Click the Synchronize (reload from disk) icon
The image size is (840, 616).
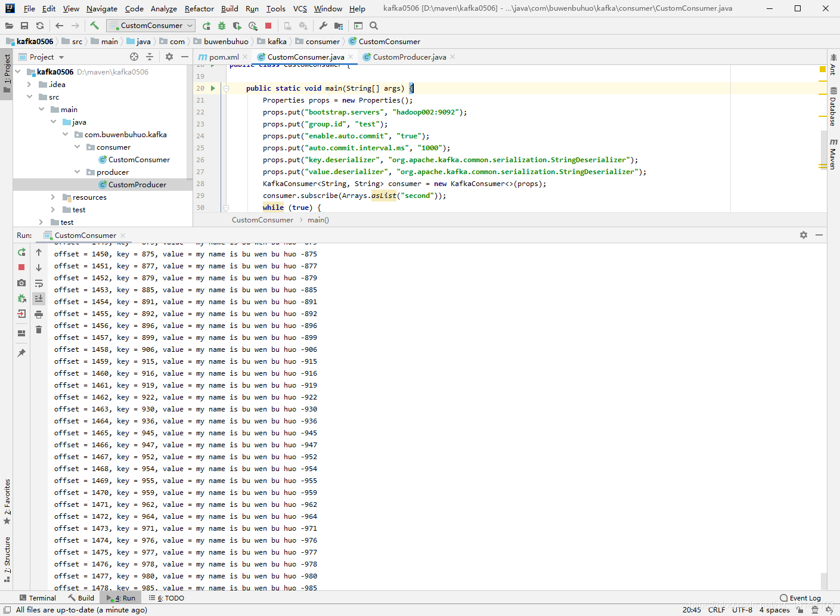click(40, 26)
